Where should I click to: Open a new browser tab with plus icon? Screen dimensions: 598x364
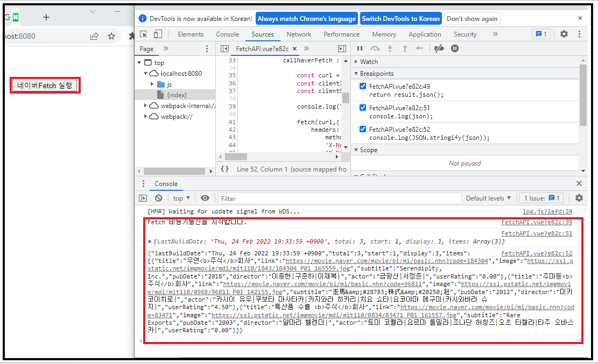(46, 17)
